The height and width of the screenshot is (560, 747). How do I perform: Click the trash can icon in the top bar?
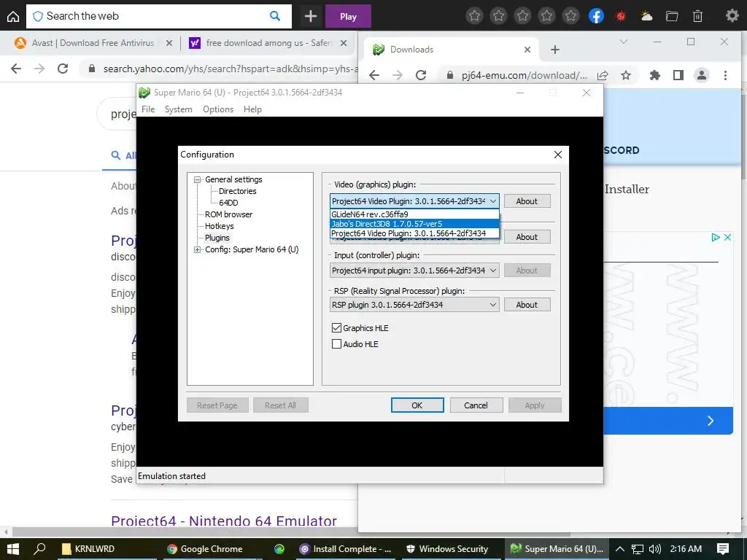pos(697,16)
